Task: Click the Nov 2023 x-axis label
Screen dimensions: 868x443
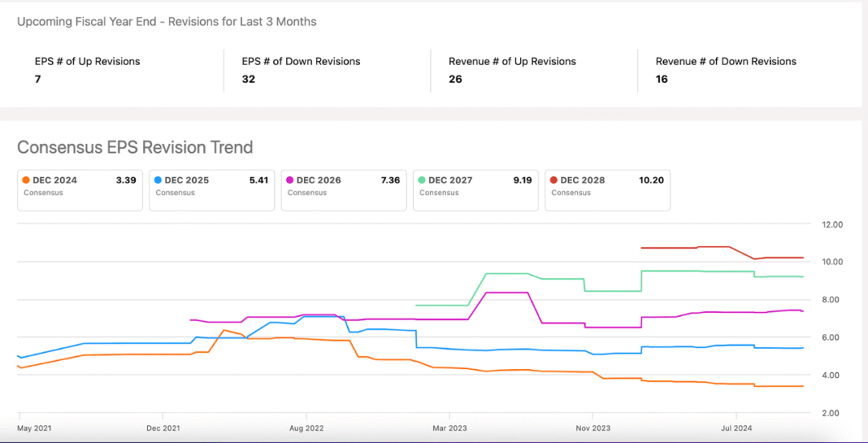Action: (592, 429)
